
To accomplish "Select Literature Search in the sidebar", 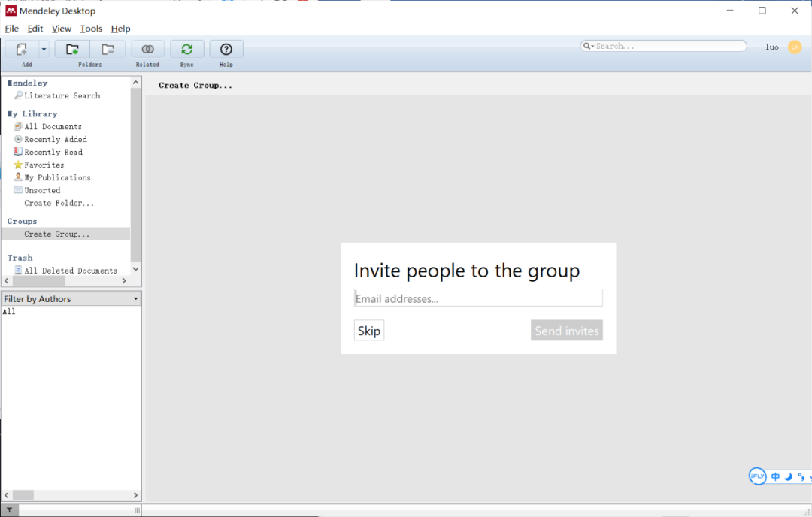I will (62, 95).
